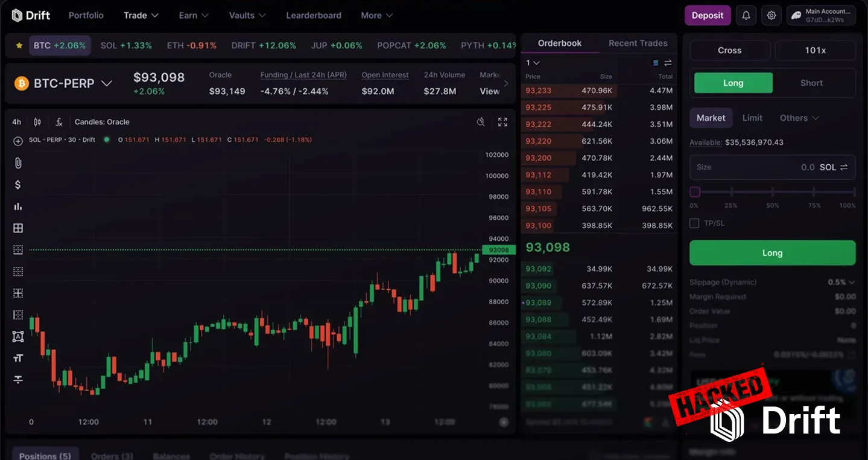
Task: Expand chart to fullscreen
Action: pos(502,122)
